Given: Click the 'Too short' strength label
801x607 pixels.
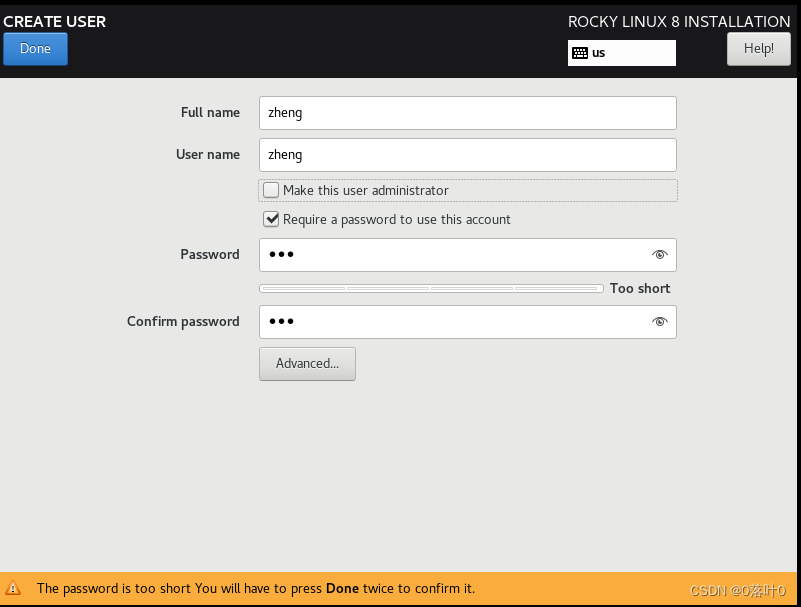Looking at the screenshot, I should 640,288.
